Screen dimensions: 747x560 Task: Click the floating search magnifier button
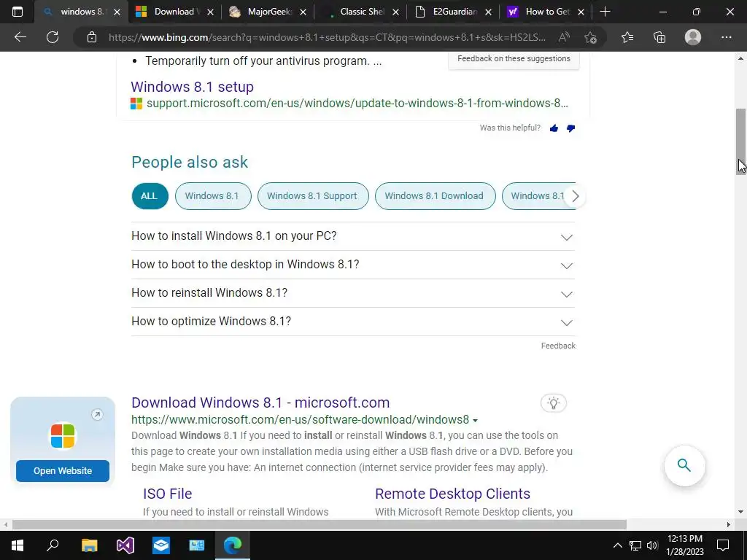(x=684, y=465)
